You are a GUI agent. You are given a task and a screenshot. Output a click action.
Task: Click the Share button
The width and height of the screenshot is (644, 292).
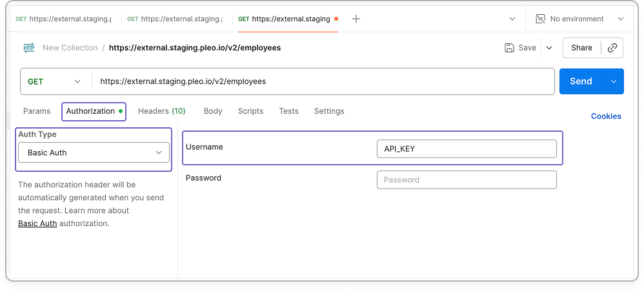581,48
